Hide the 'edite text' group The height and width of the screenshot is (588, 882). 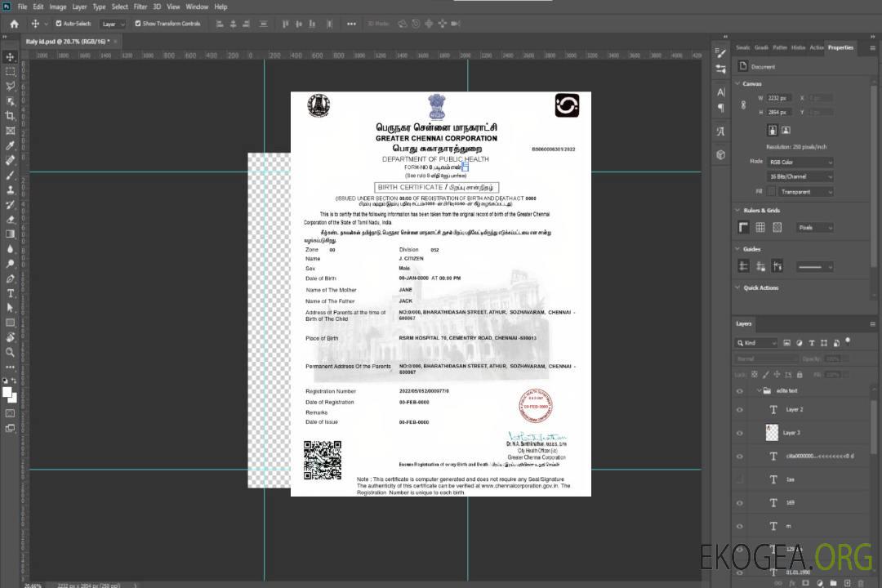(740, 391)
